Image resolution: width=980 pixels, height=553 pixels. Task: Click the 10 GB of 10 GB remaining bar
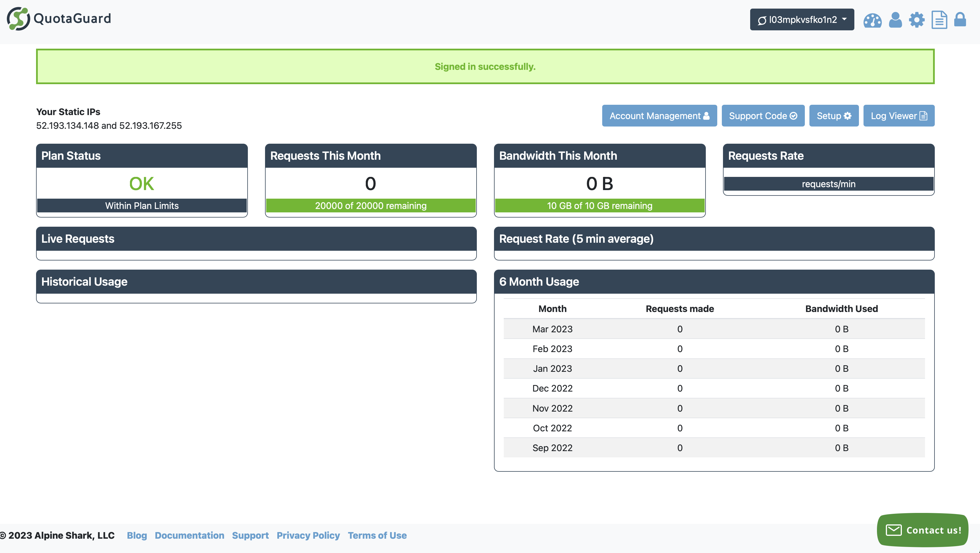coord(600,206)
